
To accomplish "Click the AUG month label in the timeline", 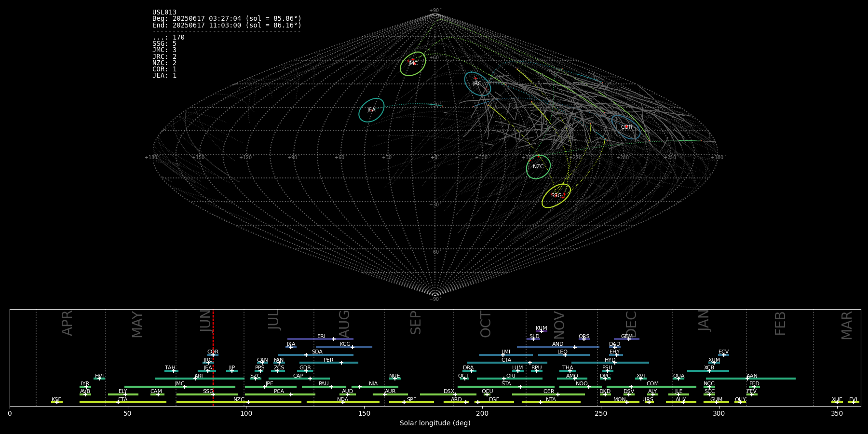I will coord(344,324).
